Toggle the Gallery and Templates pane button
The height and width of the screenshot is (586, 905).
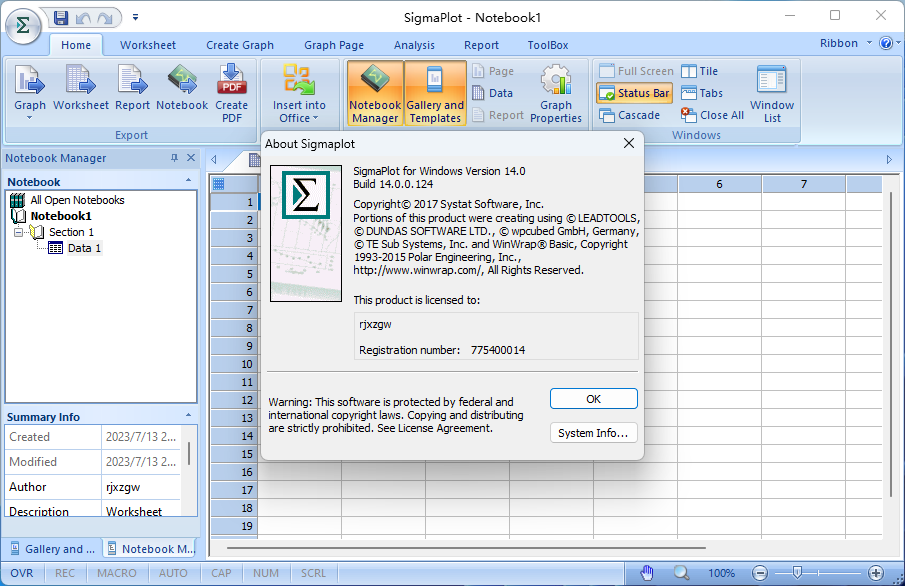[x=435, y=94]
